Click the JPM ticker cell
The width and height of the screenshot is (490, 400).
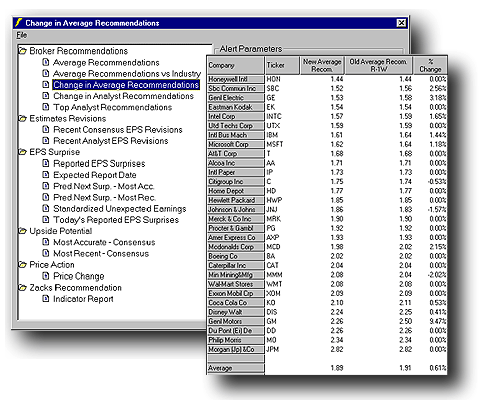(273, 349)
